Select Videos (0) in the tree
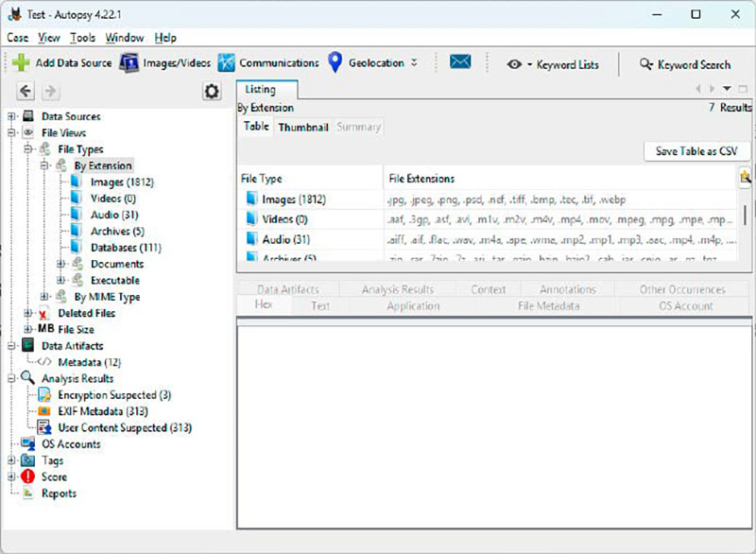 click(113, 199)
